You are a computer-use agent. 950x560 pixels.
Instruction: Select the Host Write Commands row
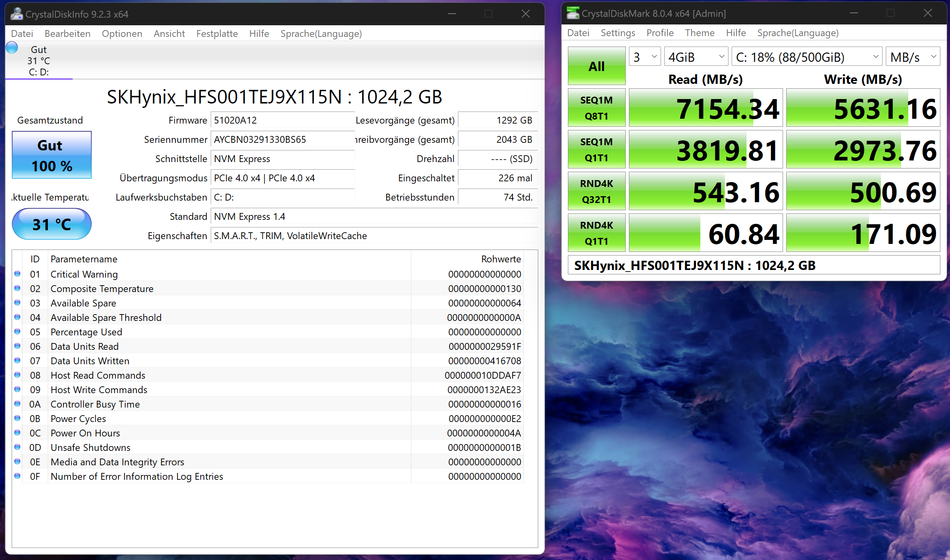268,390
